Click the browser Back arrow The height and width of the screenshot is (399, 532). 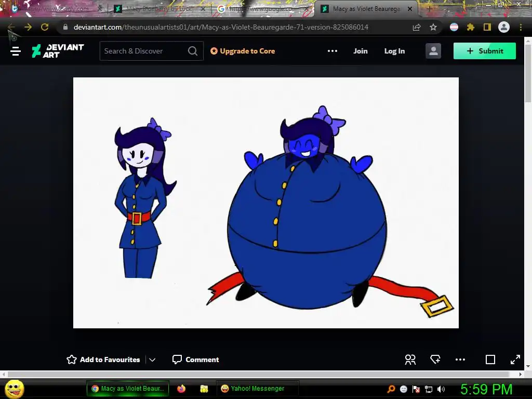11,27
